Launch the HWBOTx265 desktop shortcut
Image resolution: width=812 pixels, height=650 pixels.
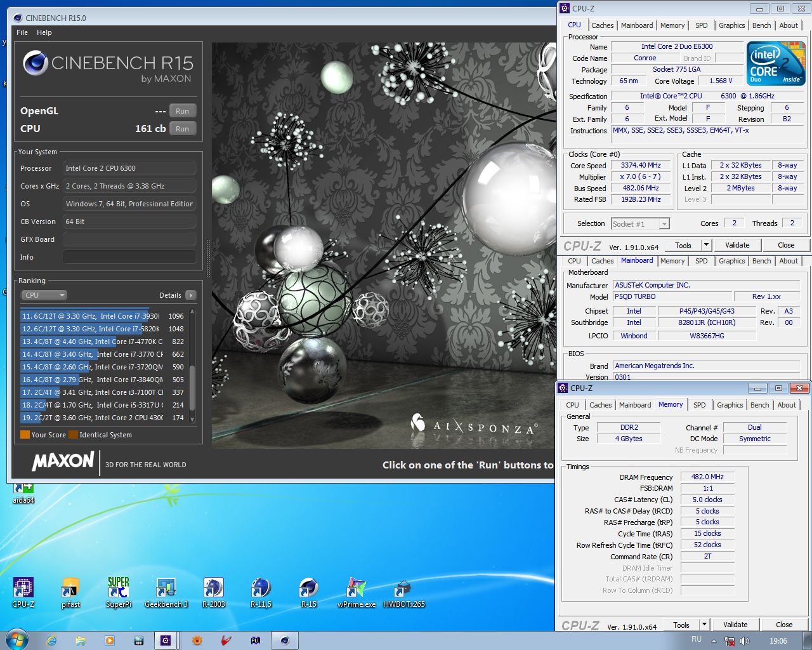403,592
